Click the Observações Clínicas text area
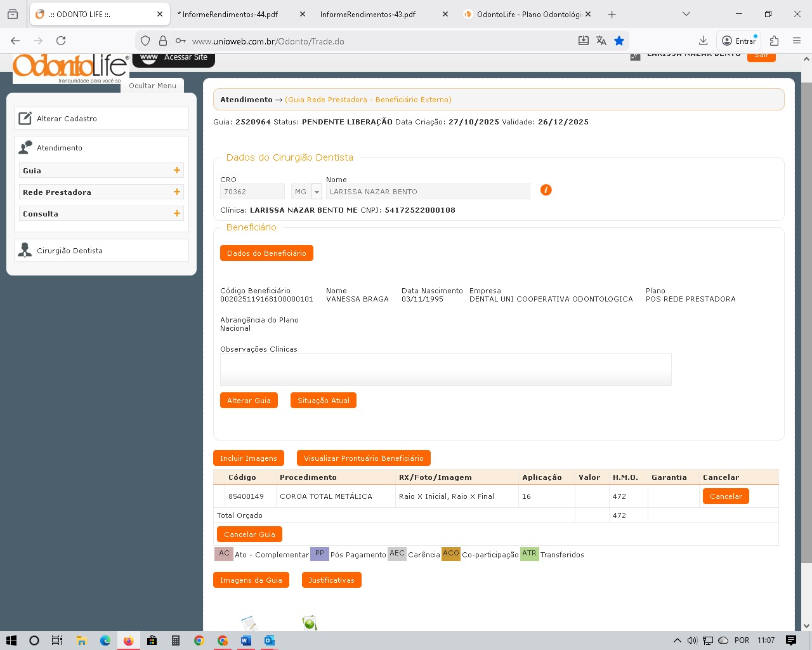812x650 pixels. (x=445, y=369)
